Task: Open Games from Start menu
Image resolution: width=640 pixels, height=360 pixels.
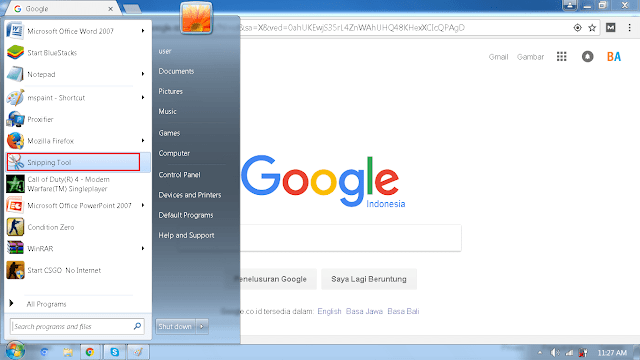Action: click(x=169, y=133)
